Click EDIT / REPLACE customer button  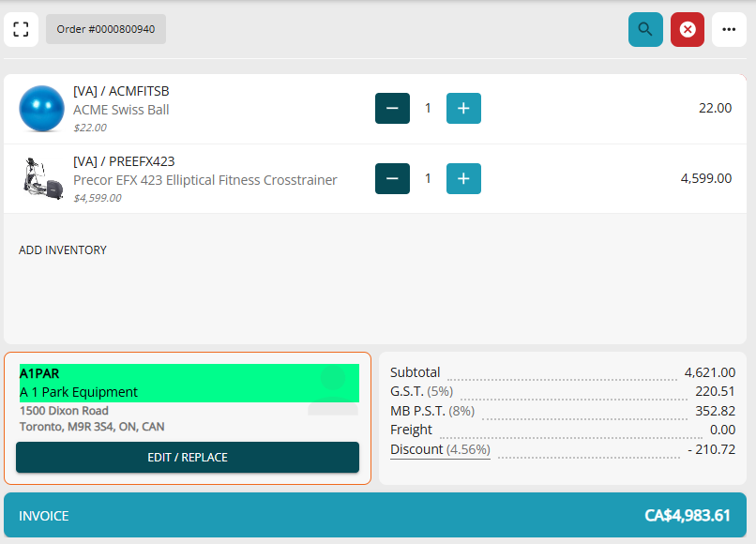187,457
